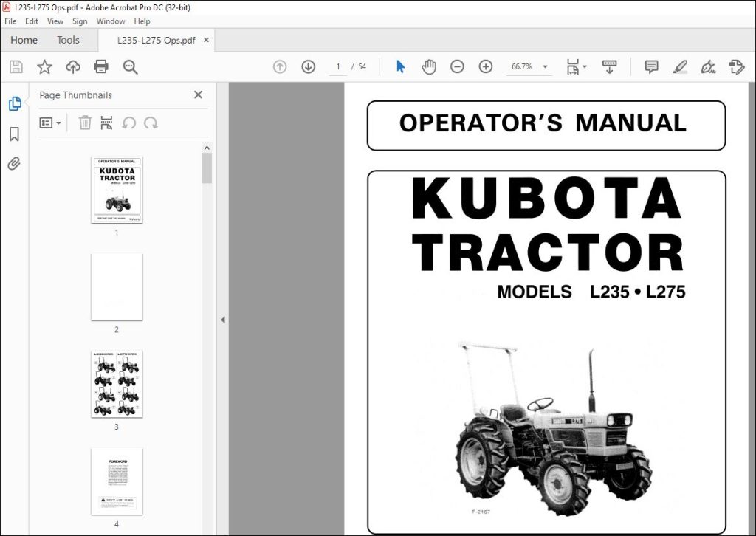Zoom out using the minus icon
The image size is (756, 536).
tap(457, 66)
